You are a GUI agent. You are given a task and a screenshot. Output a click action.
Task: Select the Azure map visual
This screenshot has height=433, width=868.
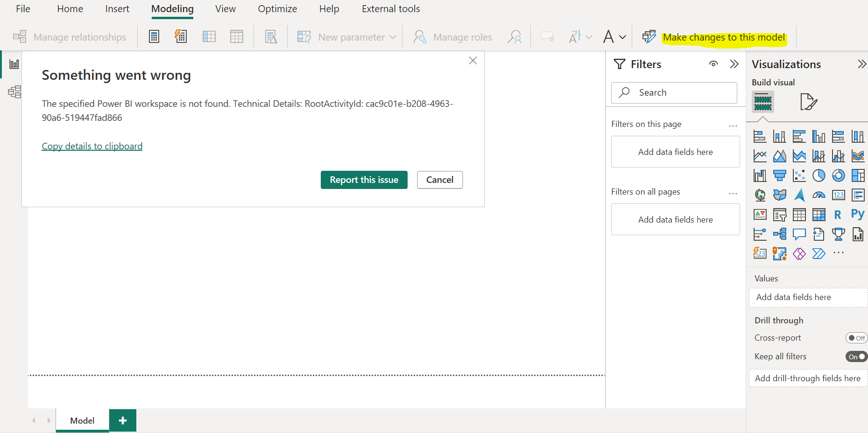799,195
